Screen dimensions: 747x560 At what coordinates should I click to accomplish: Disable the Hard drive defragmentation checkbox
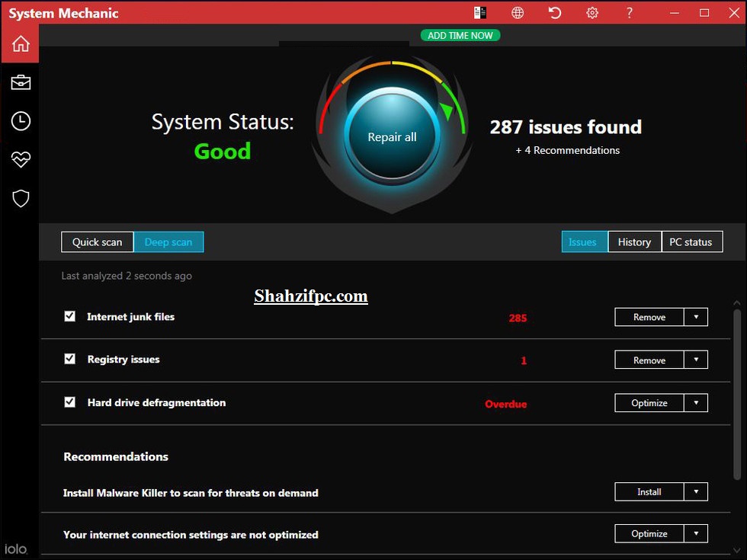[69, 402]
